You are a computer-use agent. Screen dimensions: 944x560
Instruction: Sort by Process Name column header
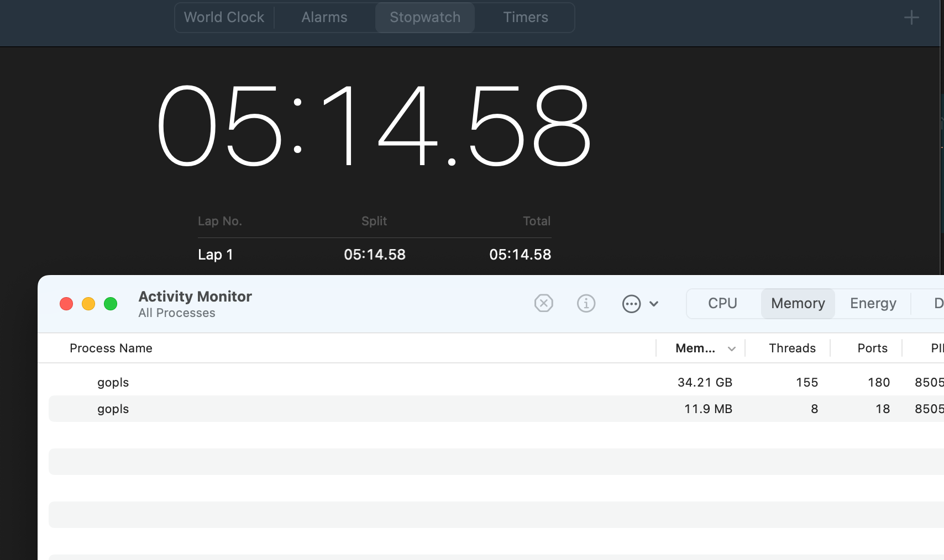click(x=111, y=348)
